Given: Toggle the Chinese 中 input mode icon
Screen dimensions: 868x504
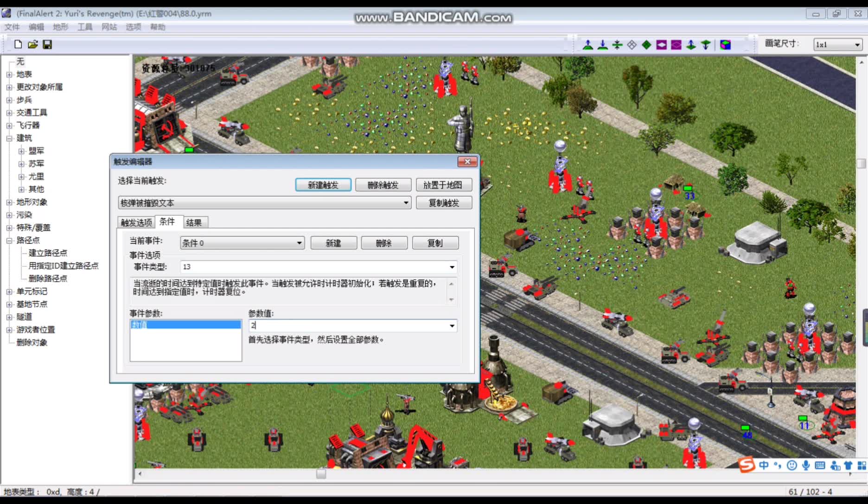Looking at the screenshot, I should tap(764, 466).
